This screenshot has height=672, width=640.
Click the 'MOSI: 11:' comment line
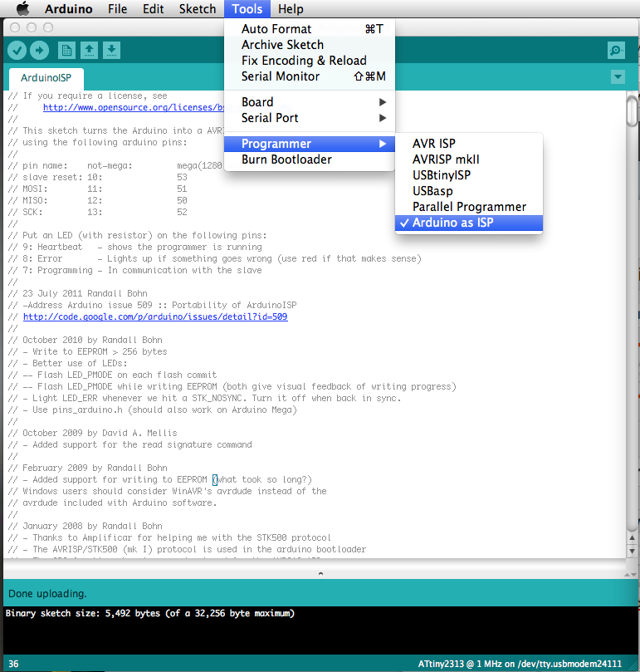click(98, 189)
